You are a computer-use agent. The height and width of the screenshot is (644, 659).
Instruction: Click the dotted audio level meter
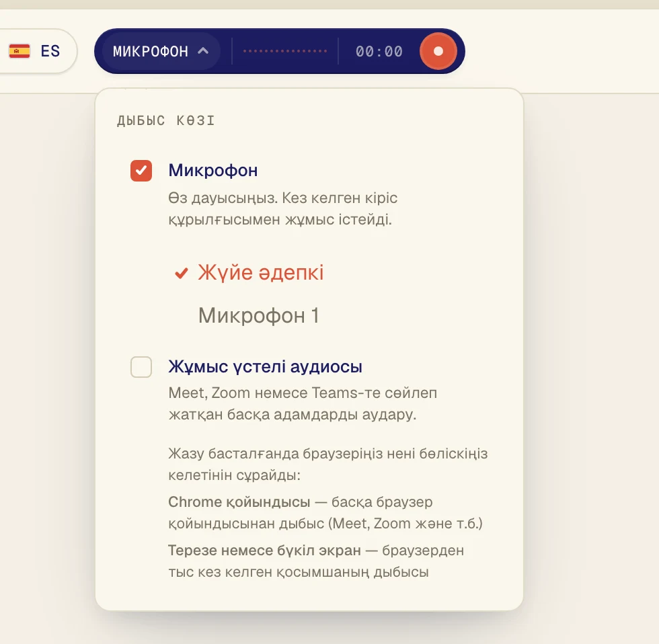point(285,51)
